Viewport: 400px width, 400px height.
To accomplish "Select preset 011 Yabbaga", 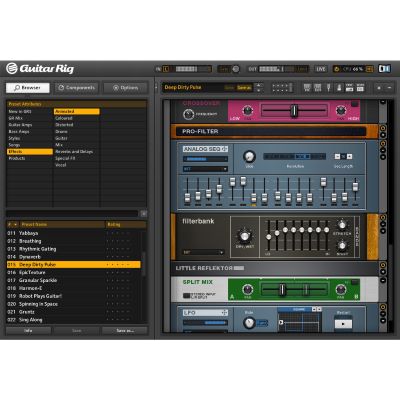I will (x=73, y=233).
